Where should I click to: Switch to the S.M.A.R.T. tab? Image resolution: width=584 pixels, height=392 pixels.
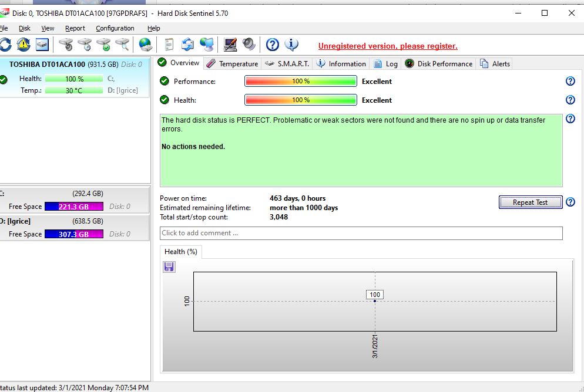point(287,63)
